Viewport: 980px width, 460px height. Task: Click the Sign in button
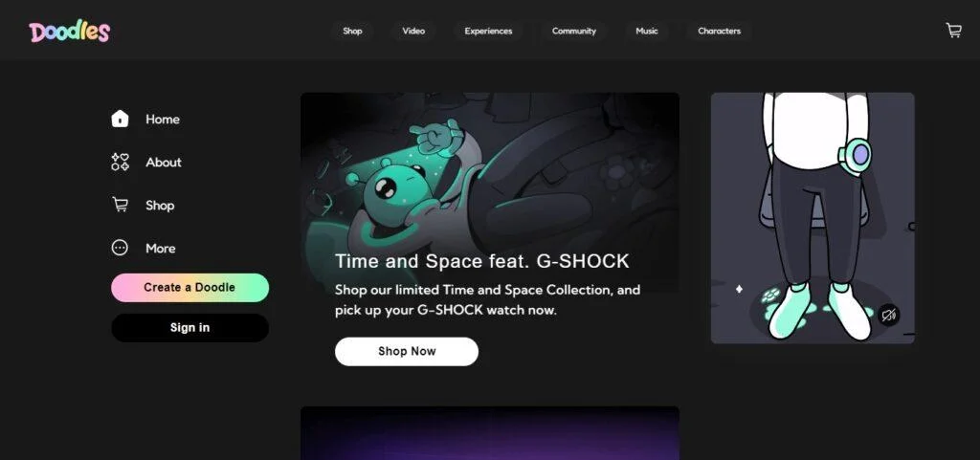[x=190, y=328]
